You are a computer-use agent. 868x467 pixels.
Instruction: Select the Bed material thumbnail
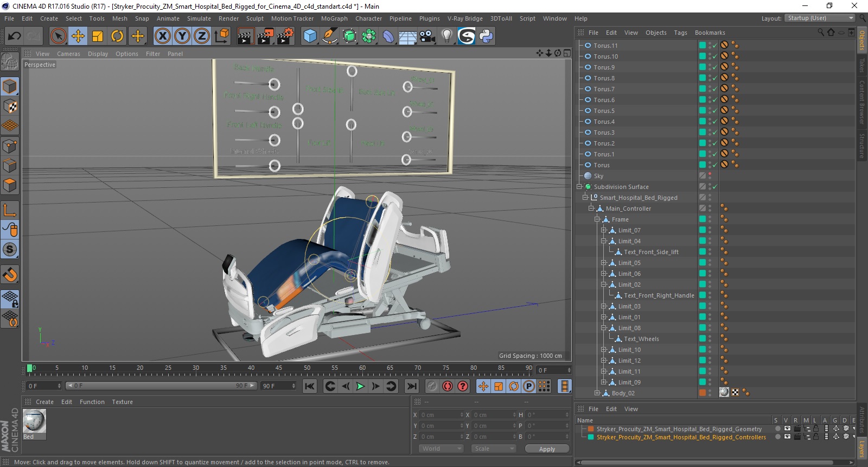[35, 421]
